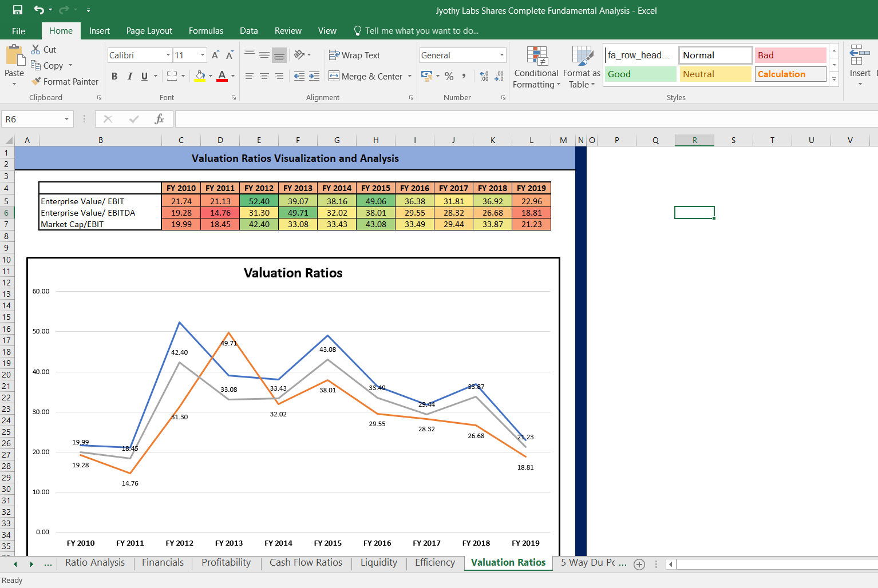Toggle Center horizontal alignment

point(264,76)
